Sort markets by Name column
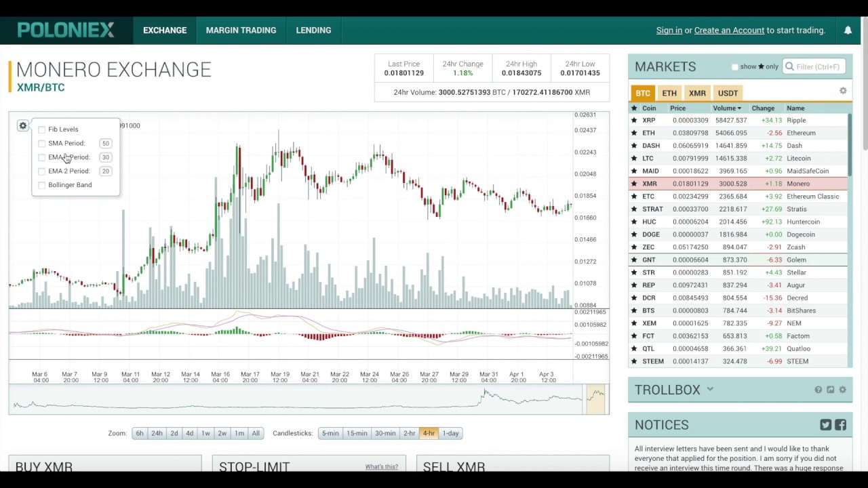The width and height of the screenshot is (868, 488). [795, 108]
